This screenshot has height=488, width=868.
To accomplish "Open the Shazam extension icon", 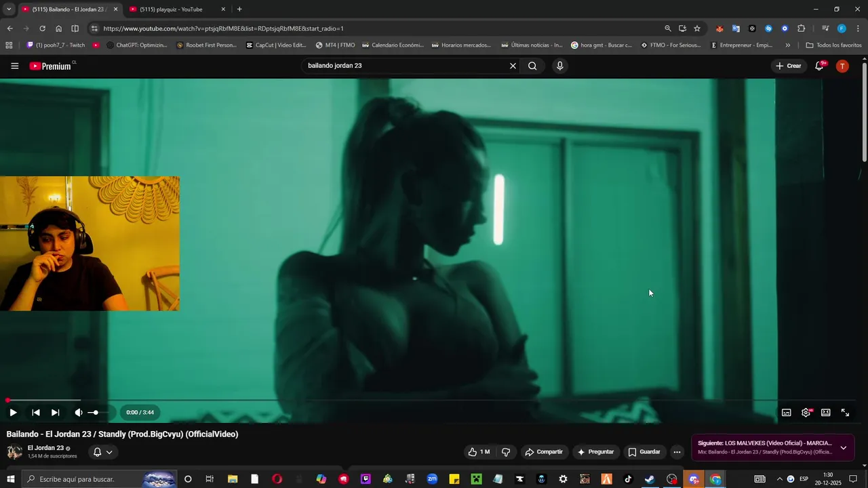I will (768, 28).
